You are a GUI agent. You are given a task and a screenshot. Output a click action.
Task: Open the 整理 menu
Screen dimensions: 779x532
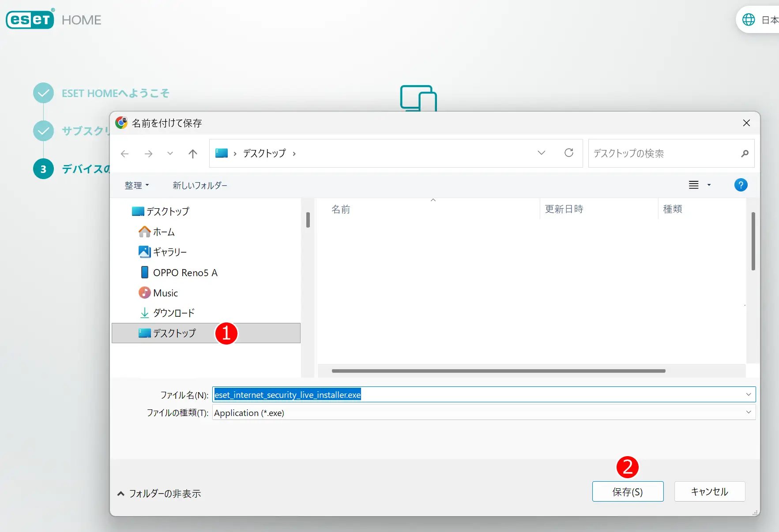(136, 185)
